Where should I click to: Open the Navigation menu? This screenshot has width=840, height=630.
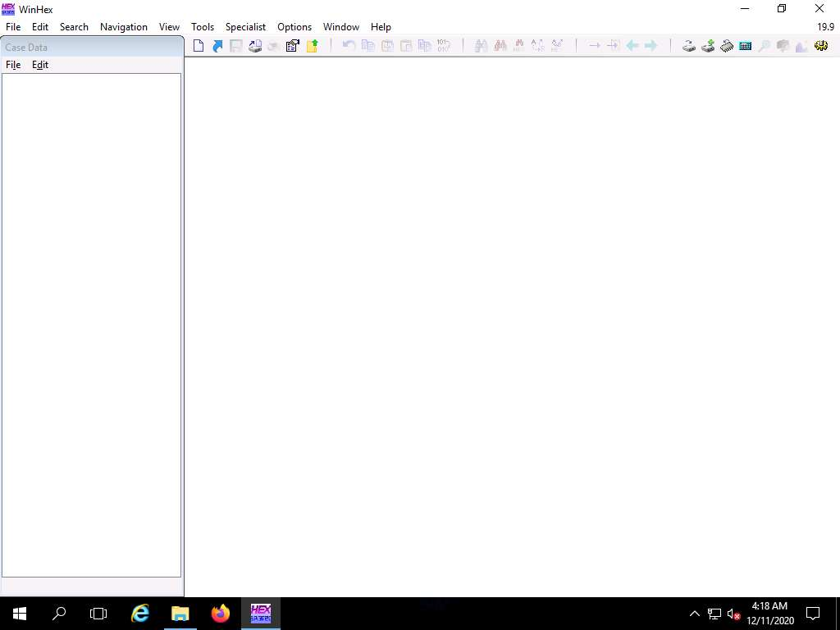point(124,27)
